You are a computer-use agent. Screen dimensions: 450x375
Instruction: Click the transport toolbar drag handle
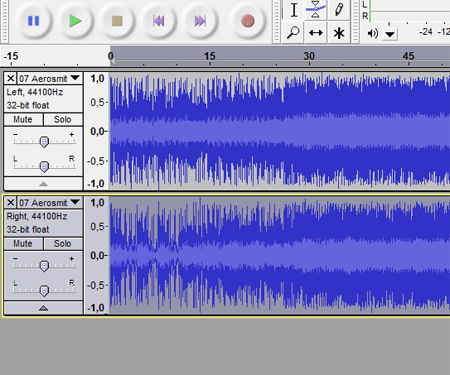pyautogui.click(x=4, y=21)
